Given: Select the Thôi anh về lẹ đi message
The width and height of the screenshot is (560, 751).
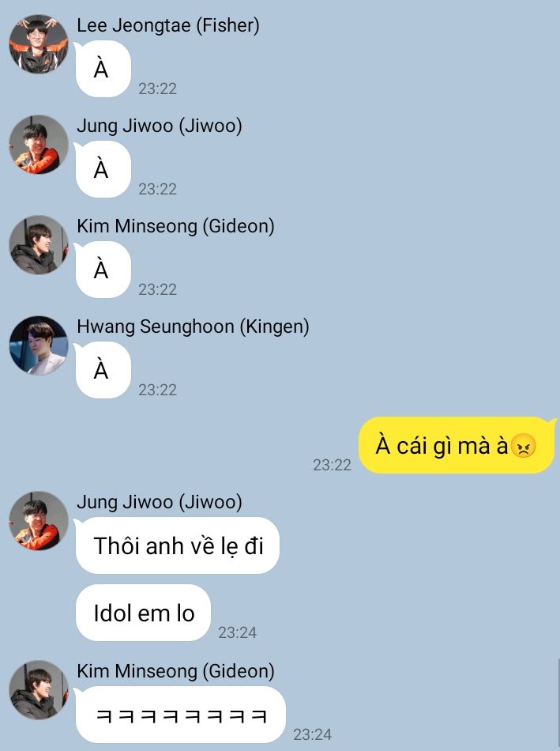Looking at the screenshot, I should (x=177, y=545).
